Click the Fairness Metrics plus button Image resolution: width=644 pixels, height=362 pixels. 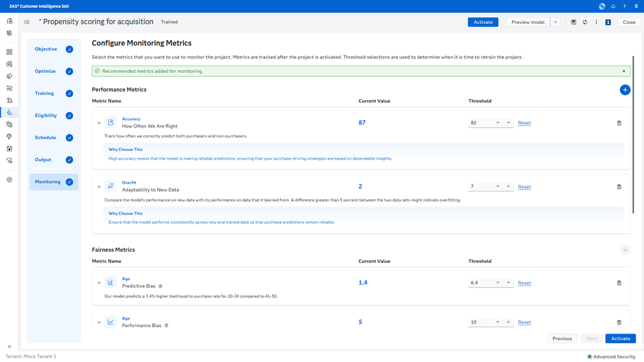625,250
